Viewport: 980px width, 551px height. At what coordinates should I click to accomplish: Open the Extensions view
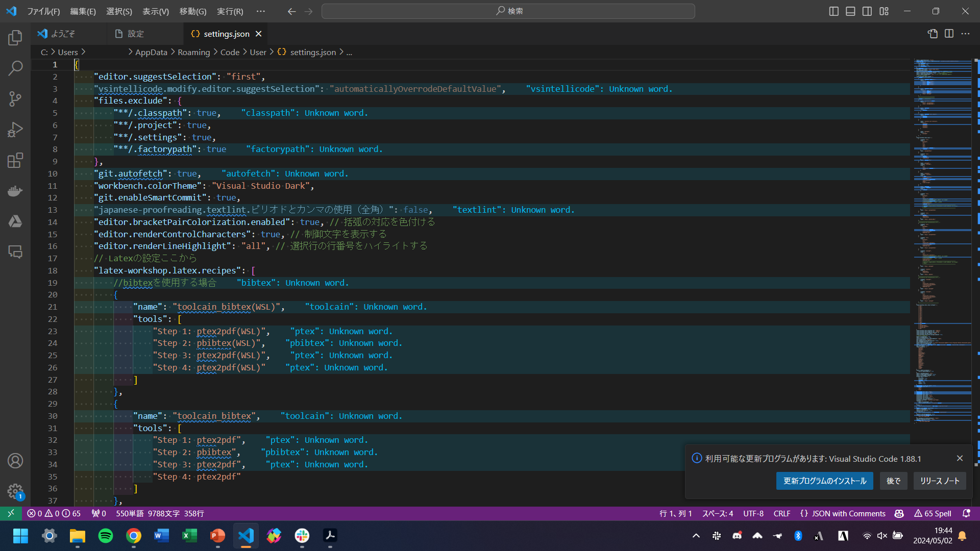pyautogui.click(x=15, y=160)
